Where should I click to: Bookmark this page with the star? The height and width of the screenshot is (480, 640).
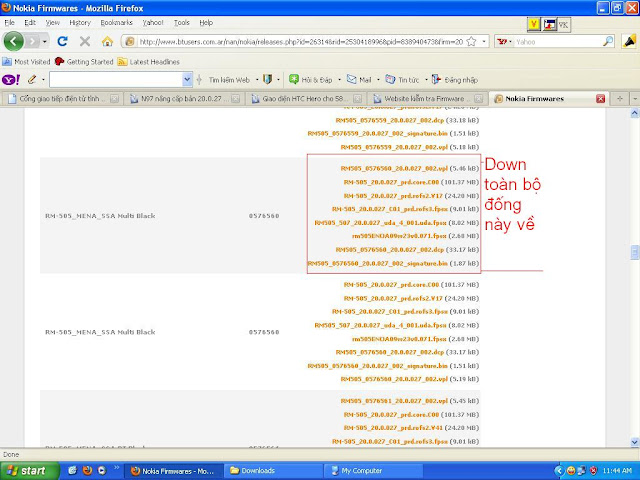[x=471, y=41]
